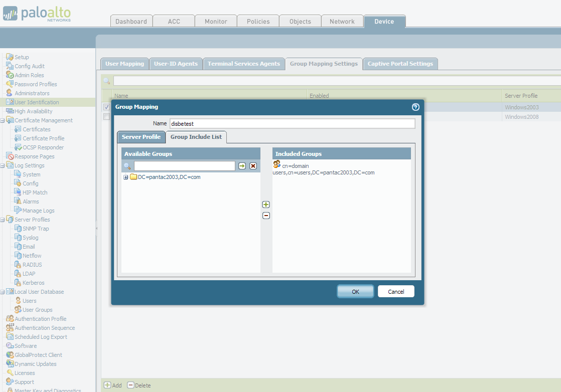The height and width of the screenshot is (392, 561).
Task: Confirm the dialog with OK
Action: tap(355, 291)
